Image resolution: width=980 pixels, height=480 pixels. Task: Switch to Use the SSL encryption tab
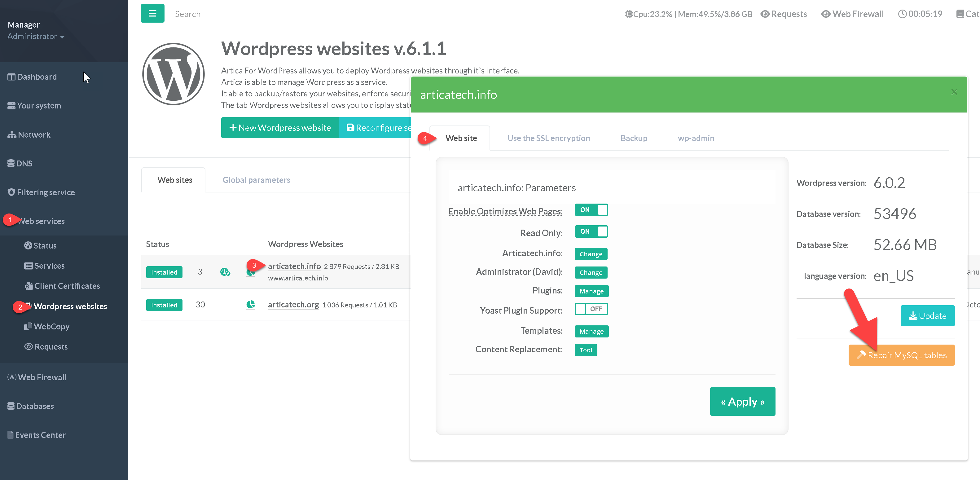click(548, 139)
